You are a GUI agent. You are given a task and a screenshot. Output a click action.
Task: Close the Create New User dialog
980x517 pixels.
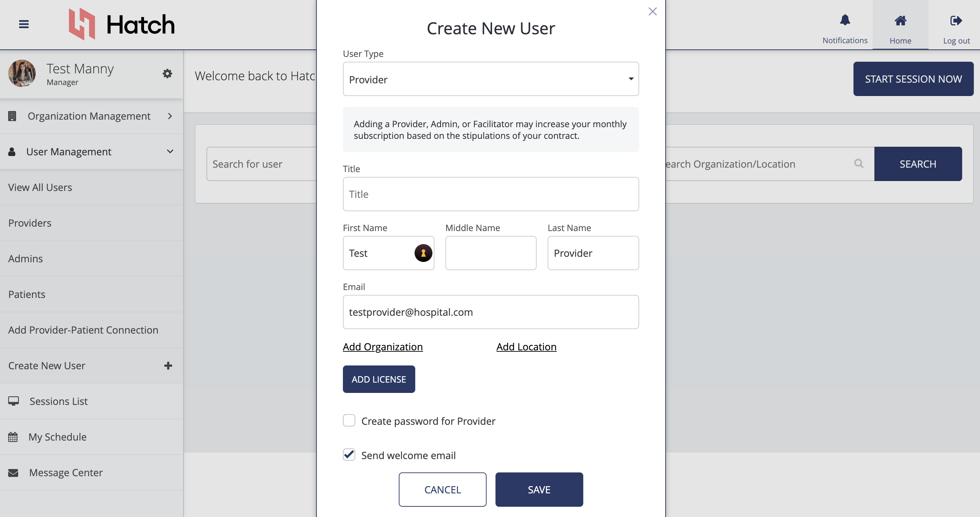click(653, 11)
